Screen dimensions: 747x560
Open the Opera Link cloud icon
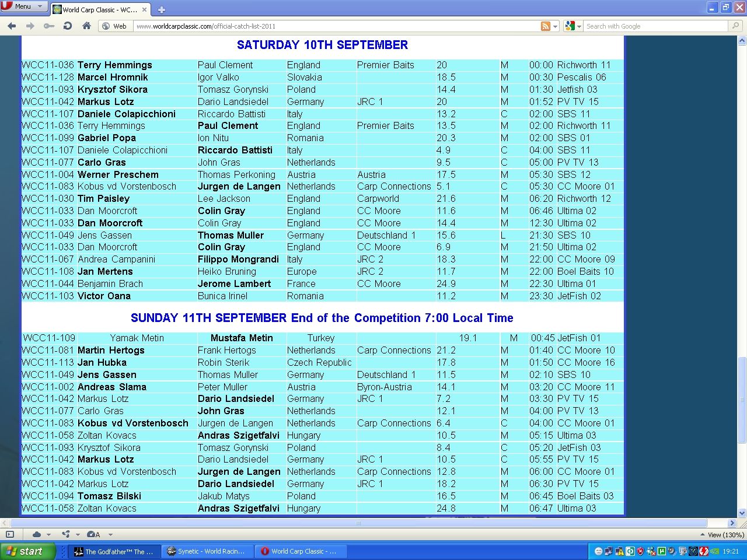pos(37,534)
